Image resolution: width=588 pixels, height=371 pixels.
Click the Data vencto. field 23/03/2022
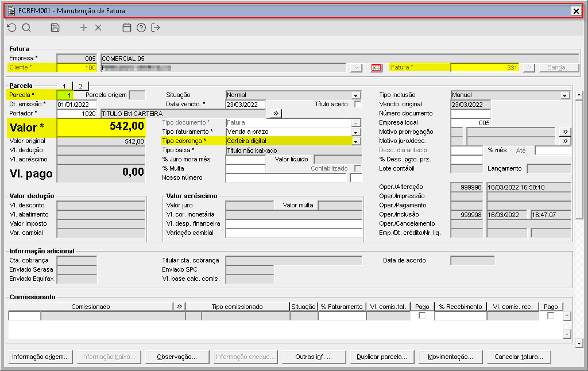(246, 105)
